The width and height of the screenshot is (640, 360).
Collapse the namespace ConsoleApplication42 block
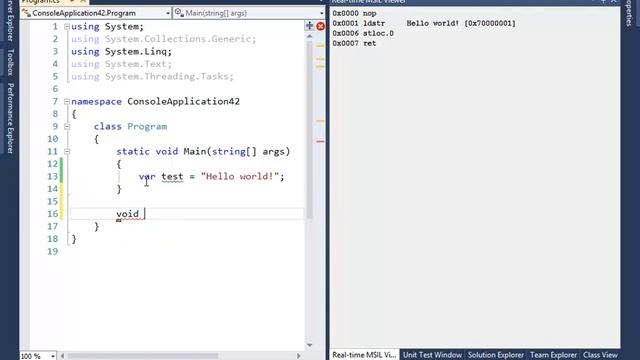[x=67, y=101]
